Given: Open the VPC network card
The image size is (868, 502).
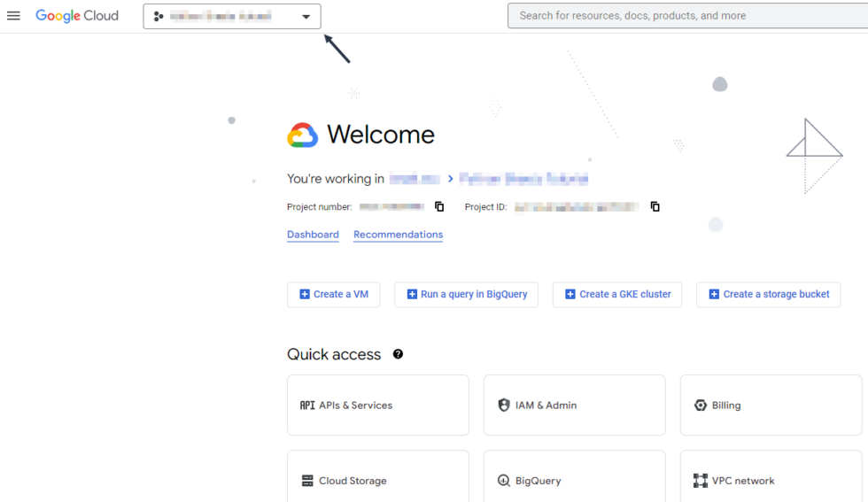Looking at the screenshot, I should 770,480.
